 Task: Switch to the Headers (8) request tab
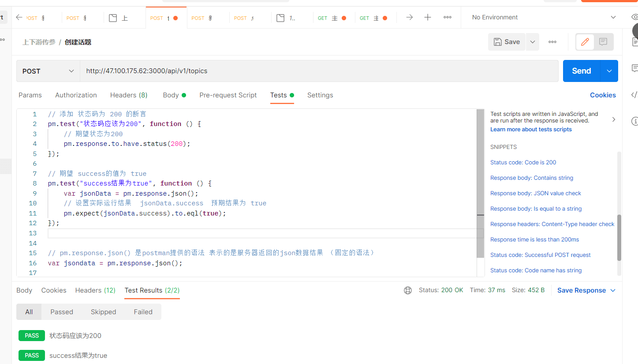click(x=129, y=95)
